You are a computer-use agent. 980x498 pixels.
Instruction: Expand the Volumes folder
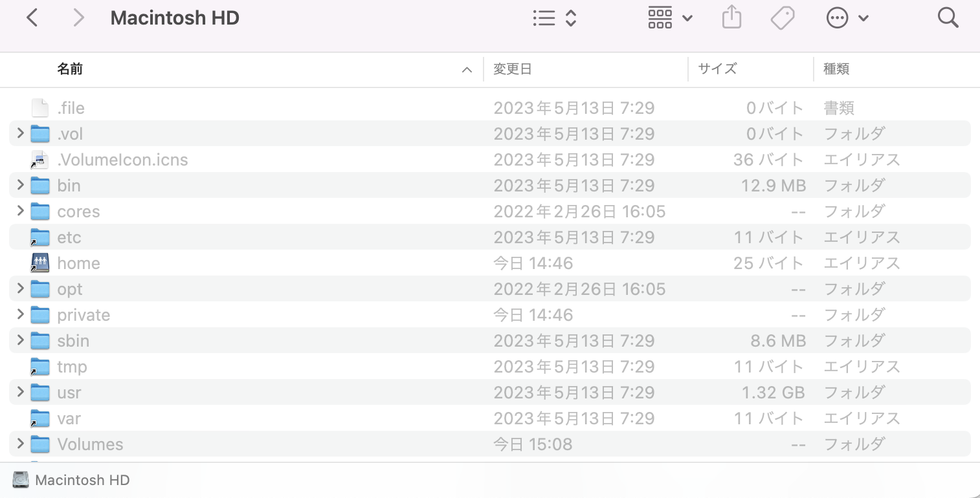tap(20, 444)
